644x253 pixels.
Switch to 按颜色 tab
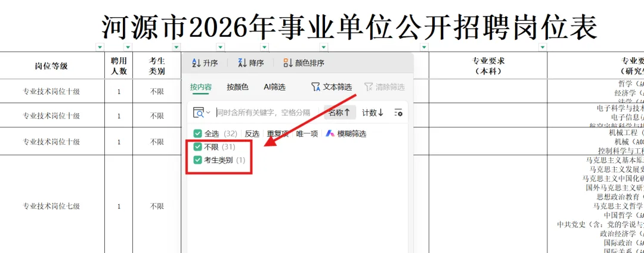(x=237, y=87)
